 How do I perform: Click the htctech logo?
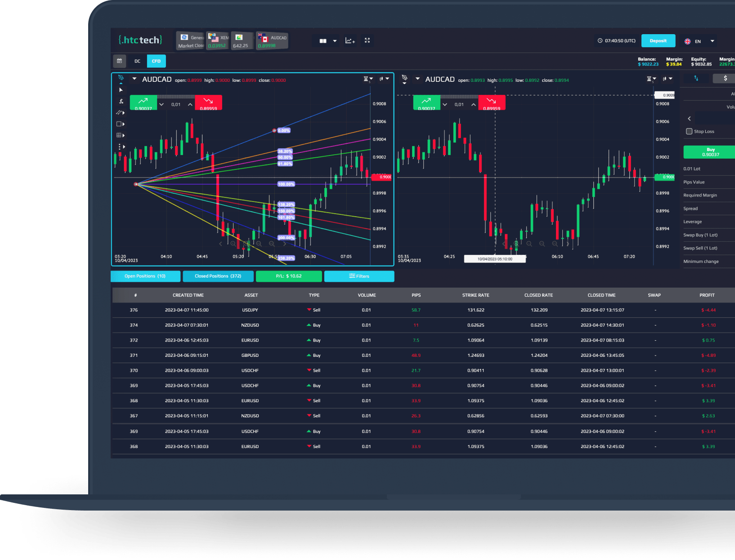point(140,40)
